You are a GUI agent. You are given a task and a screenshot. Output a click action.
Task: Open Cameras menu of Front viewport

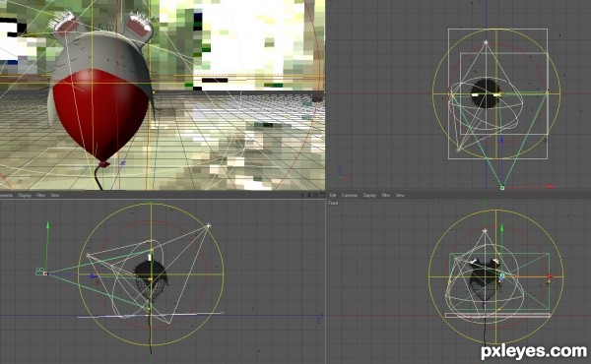click(x=350, y=196)
